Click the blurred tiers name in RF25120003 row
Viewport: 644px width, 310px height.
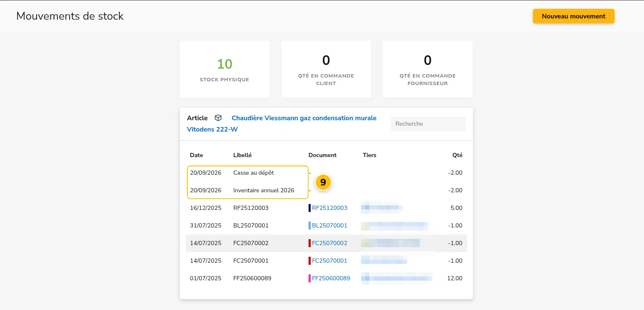tap(382, 207)
